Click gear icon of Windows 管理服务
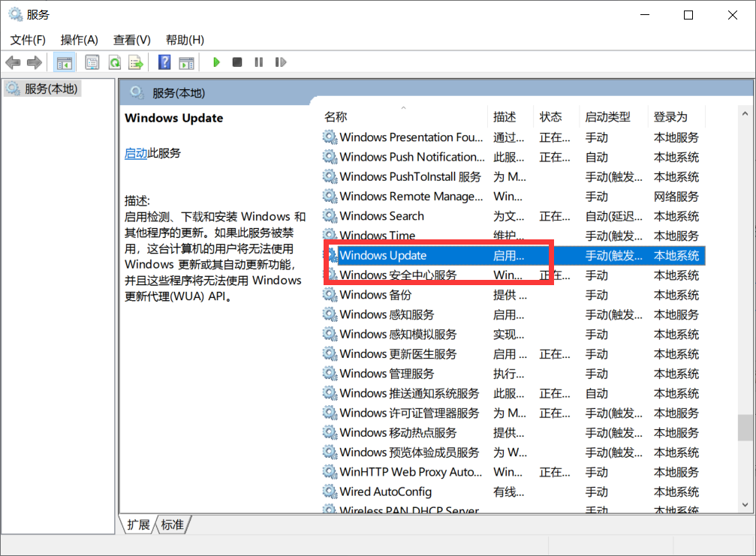The height and width of the screenshot is (556, 756). click(330, 374)
